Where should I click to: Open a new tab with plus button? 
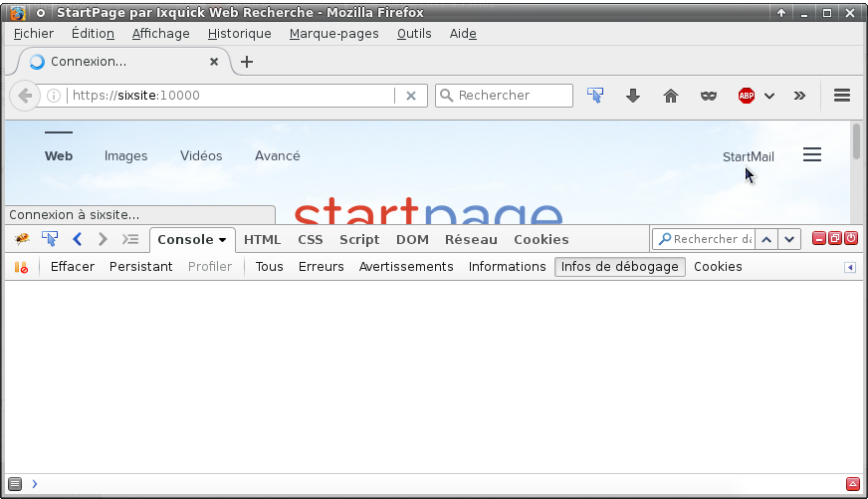pyautogui.click(x=247, y=62)
